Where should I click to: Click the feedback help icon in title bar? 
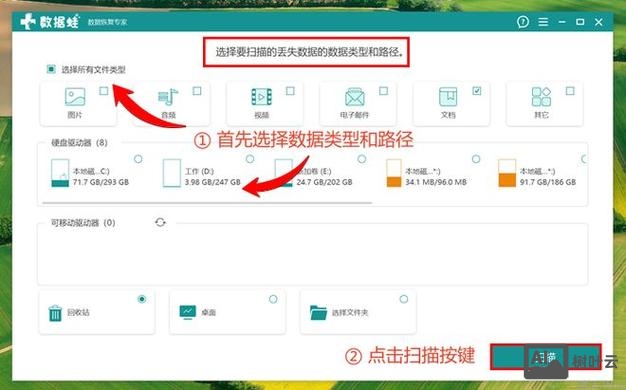click(523, 22)
